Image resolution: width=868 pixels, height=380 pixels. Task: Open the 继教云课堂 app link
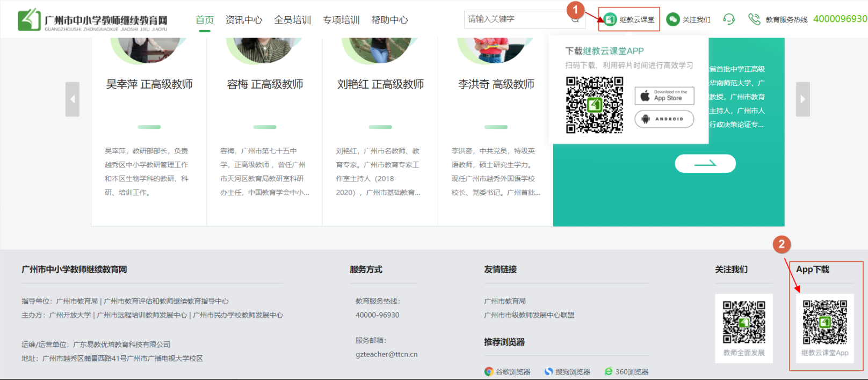point(630,20)
